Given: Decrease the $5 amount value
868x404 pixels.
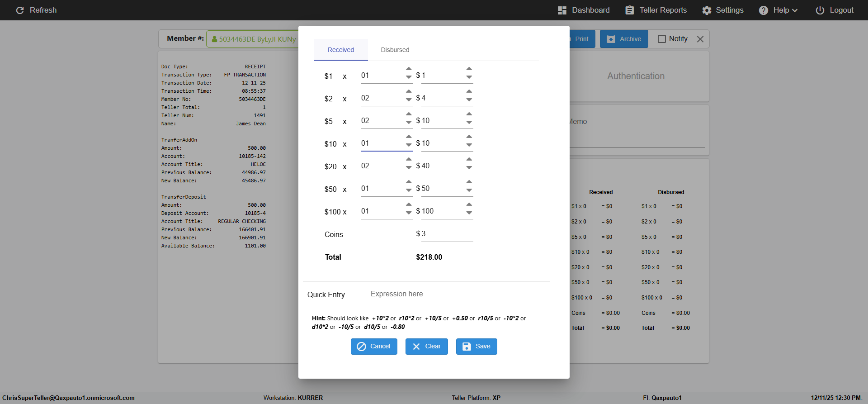Looking at the screenshot, I should click(x=469, y=123).
